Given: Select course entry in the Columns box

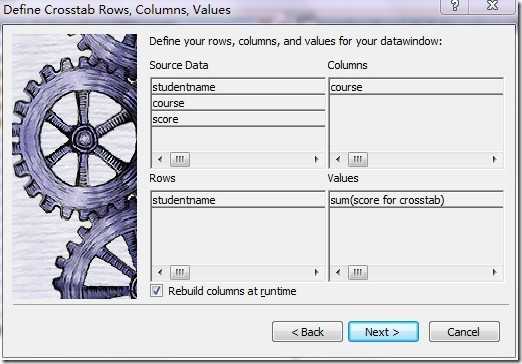Looking at the screenshot, I should tap(416, 87).
